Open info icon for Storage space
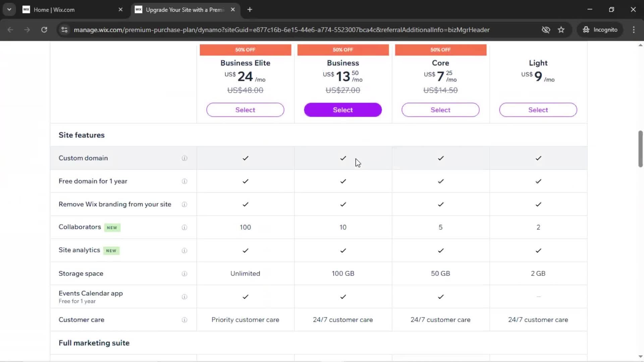 click(x=184, y=274)
